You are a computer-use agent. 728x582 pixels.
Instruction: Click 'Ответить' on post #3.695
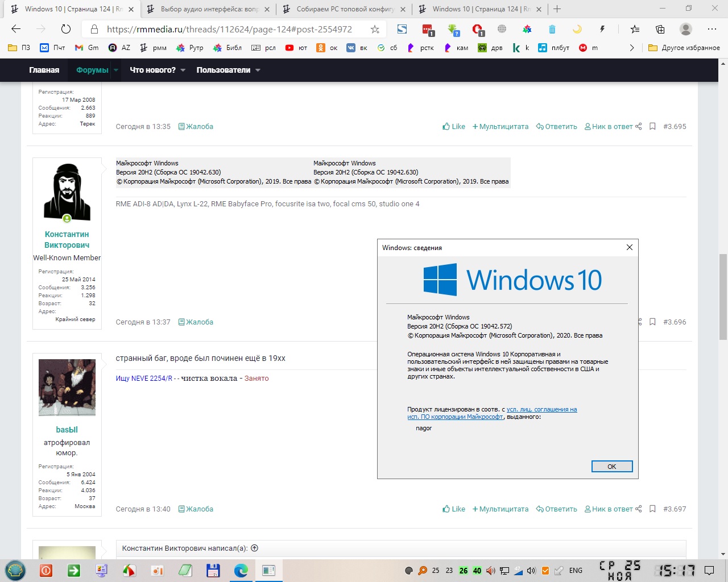pos(557,126)
